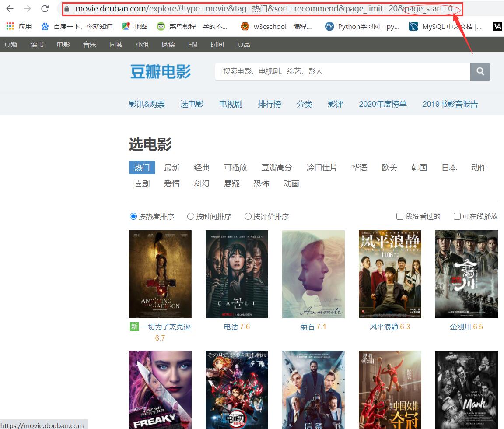Open the 菜鸟教程 bookmark
This screenshot has width=504, height=429.
click(192, 26)
